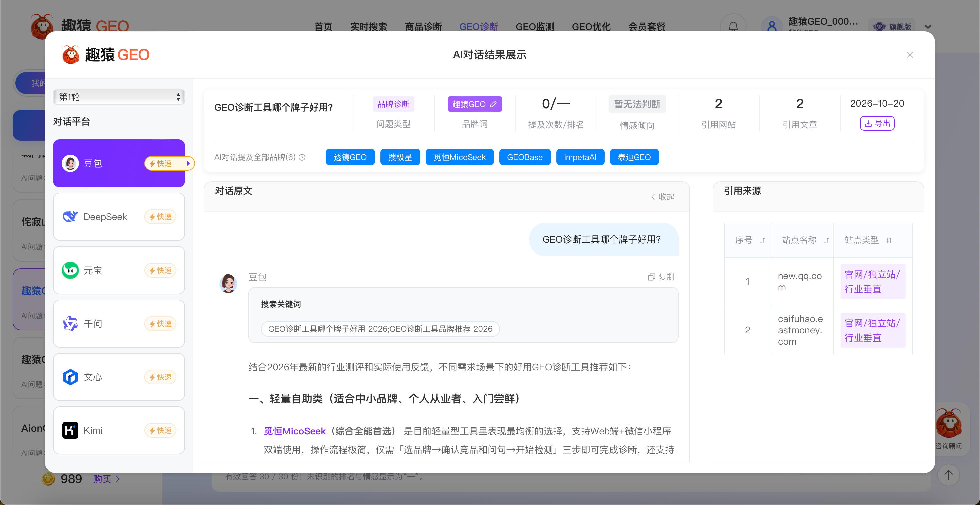Toggle 快速 mode for 千问
The image size is (980, 505).
(160, 324)
